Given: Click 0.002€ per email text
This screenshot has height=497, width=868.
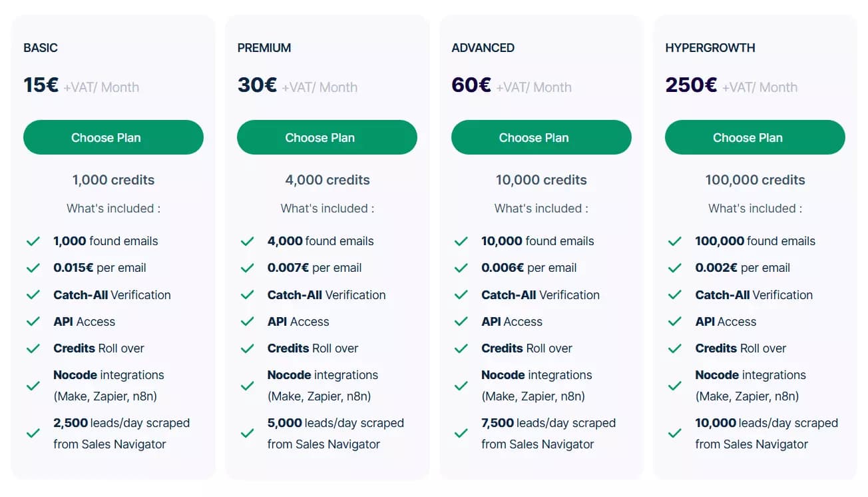Looking at the screenshot, I should pyautogui.click(x=743, y=268).
